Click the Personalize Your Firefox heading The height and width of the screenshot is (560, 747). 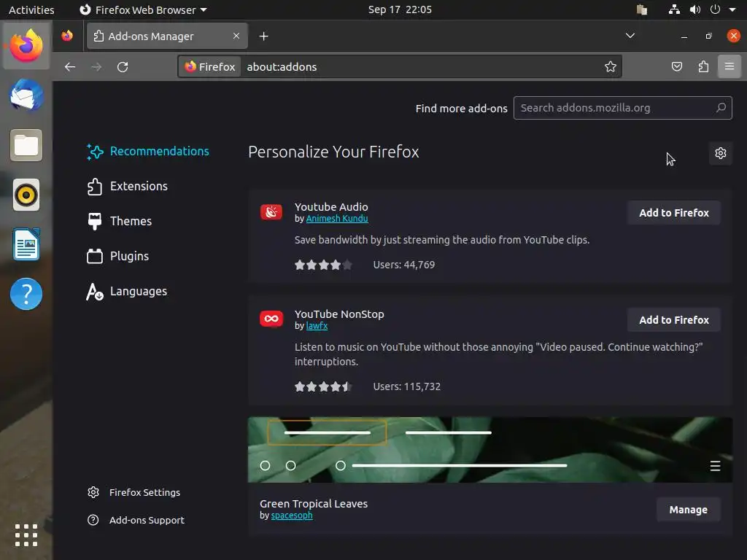pyautogui.click(x=333, y=152)
